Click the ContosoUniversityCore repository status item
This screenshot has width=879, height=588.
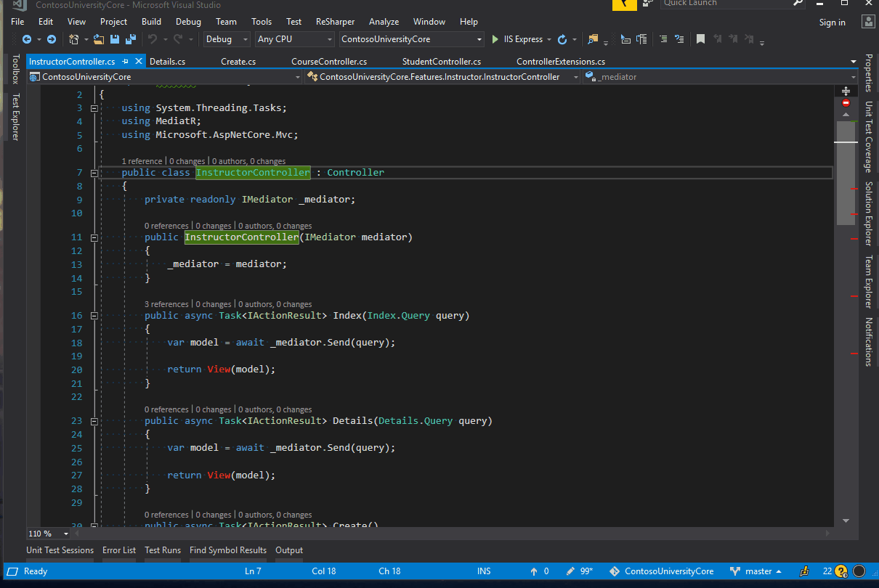coord(662,571)
